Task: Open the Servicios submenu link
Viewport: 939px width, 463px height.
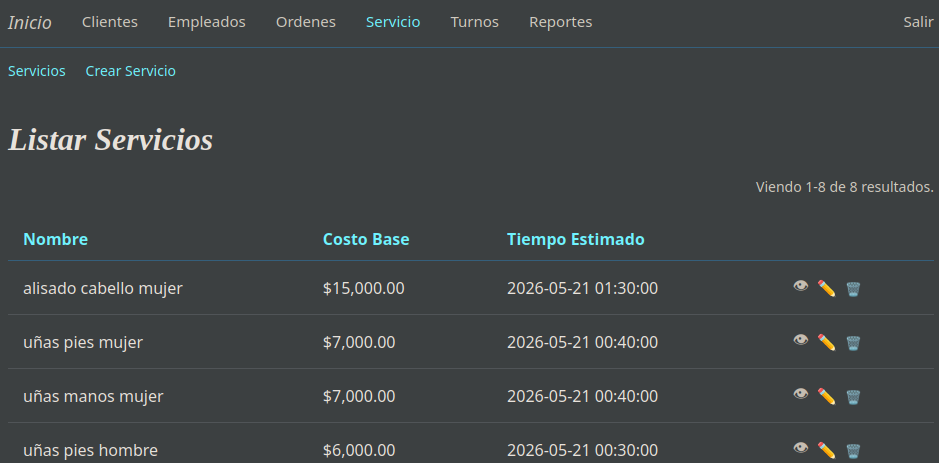Action: pos(37,71)
